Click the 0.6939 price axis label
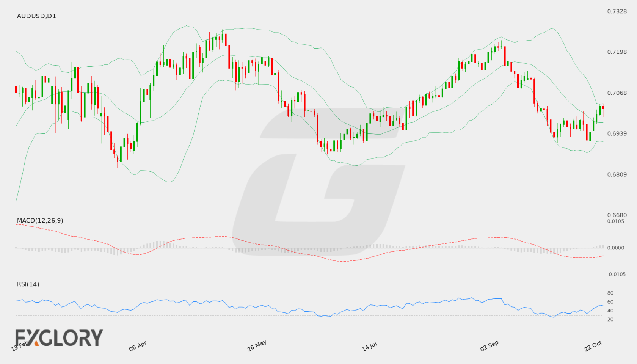637x364 pixels. coord(617,133)
